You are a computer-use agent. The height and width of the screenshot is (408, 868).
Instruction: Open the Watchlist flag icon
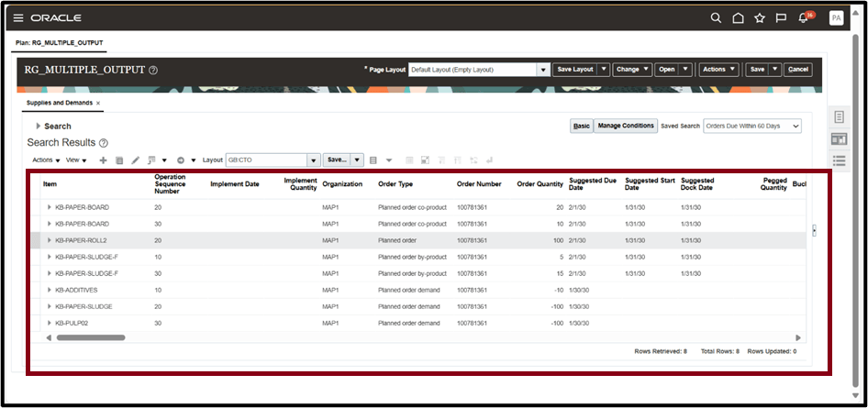coord(781,18)
